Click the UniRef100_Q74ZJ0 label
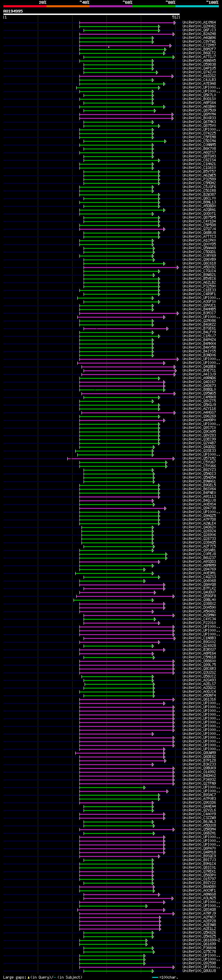Image resolution: width=222 pixels, height=980 pixels. [x=199, y=72]
